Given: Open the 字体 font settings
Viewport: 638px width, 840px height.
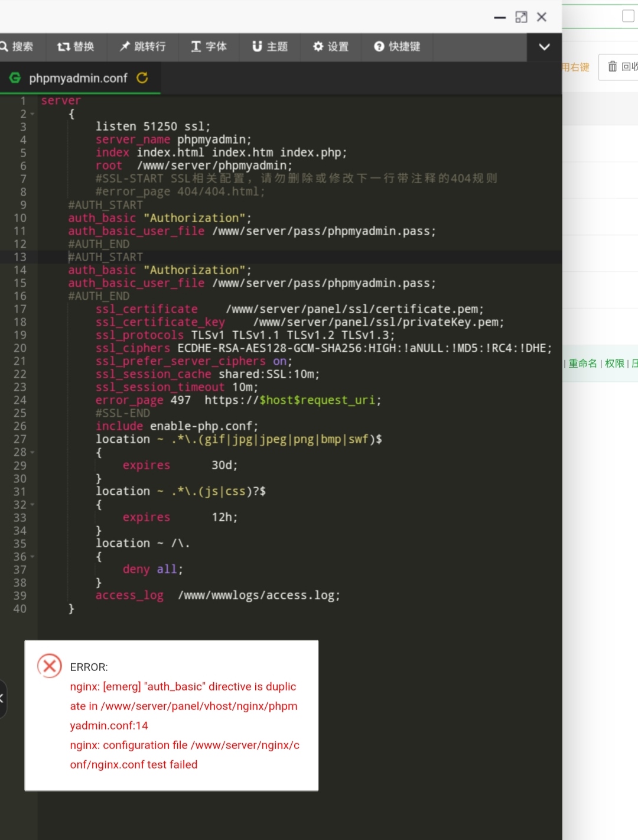Looking at the screenshot, I should (x=209, y=47).
